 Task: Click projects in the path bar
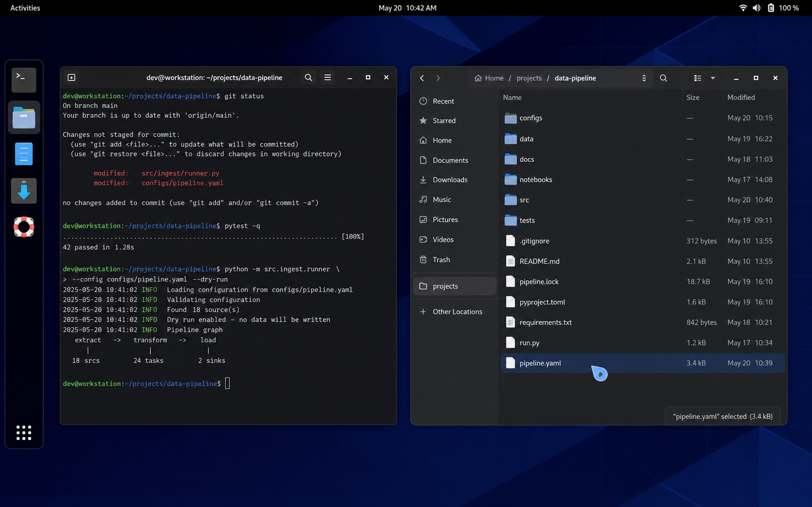pyautogui.click(x=529, y=78)
